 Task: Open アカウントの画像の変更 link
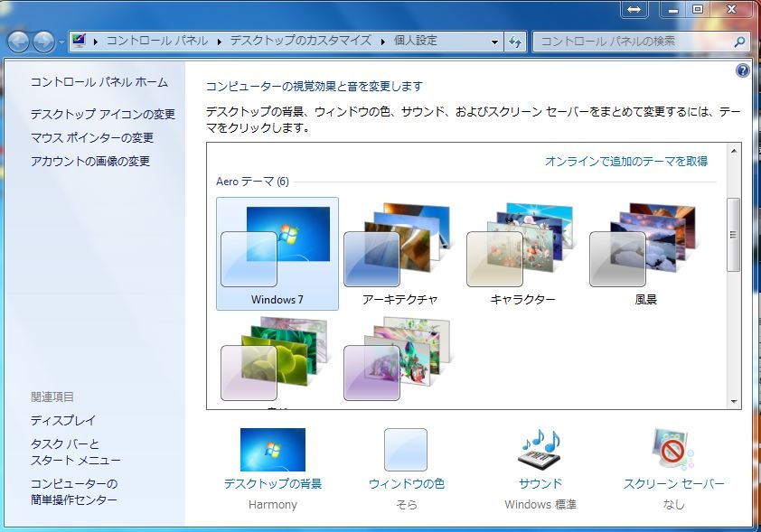(x=90, y=161)
